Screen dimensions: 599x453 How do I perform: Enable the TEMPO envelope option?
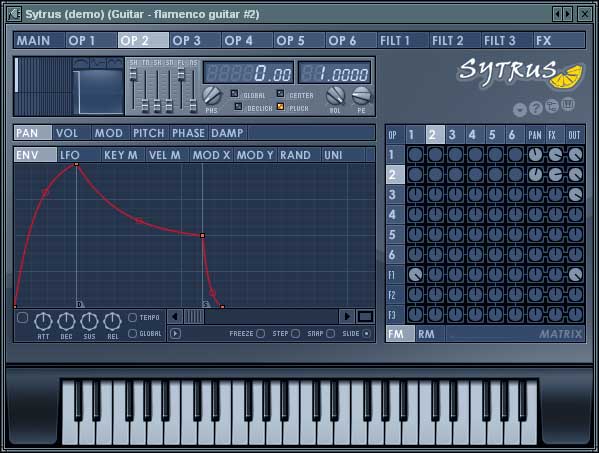tap(133, 317)
